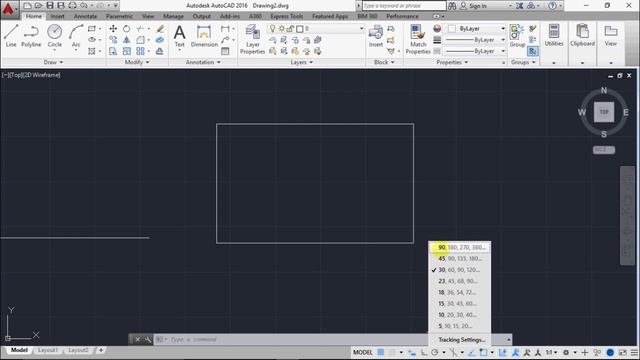Open the layer selection dropdown
Image resolution: width=640 pixels, height=360 pixels.
316,29
